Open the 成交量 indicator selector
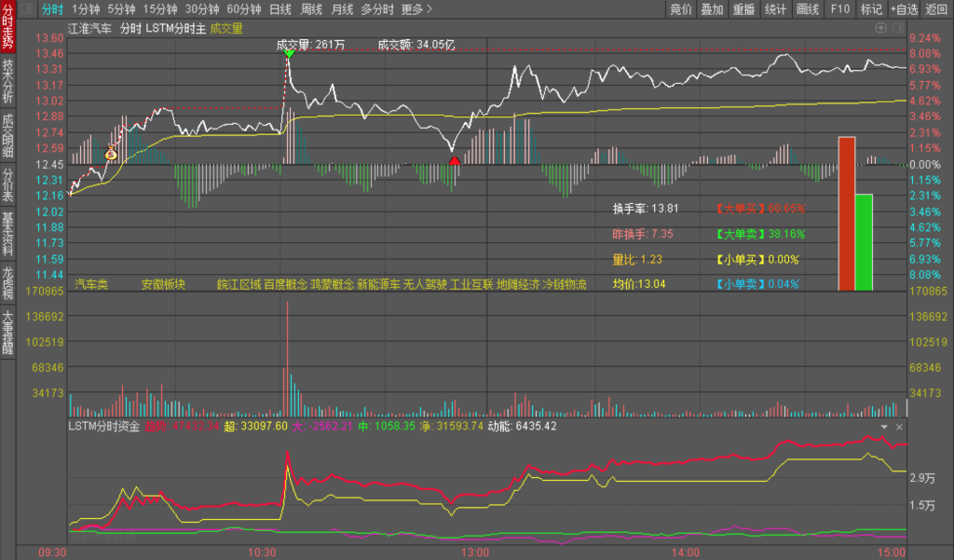The height and width of the screenshot is (560, 954). (x=226, y=28)
